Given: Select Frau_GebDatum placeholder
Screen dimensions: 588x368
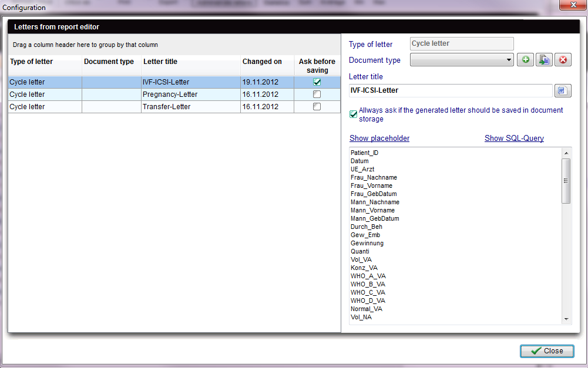Looking at the screenshot, I should (x=374, y=194).
